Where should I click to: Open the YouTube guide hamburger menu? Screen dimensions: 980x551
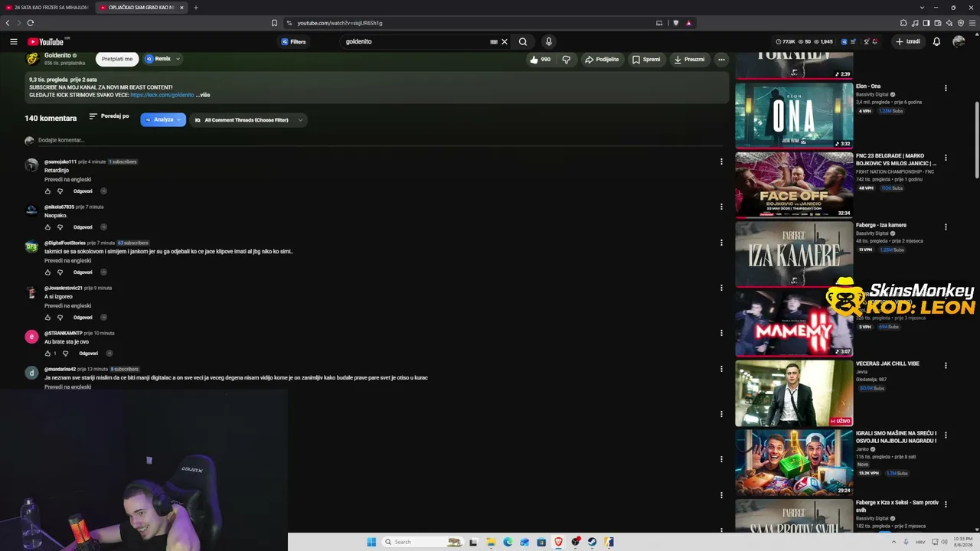click(14, 41)
